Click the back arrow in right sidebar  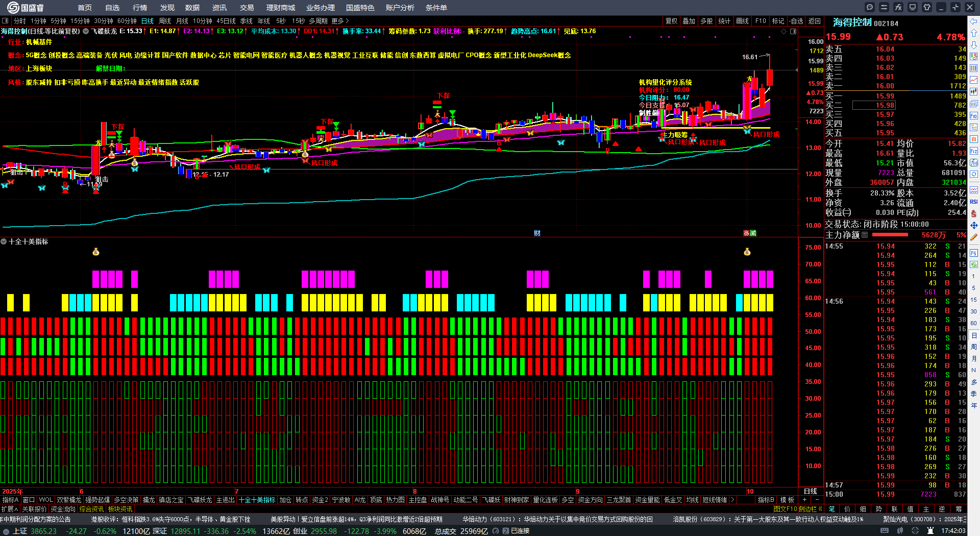974,21
